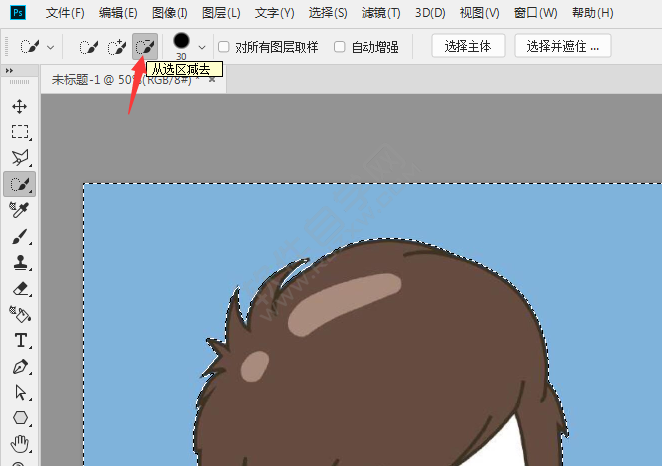This screenshot has height=466, width=662.
Task: Open the 图层(L) menu
Action: pos(221,13)
